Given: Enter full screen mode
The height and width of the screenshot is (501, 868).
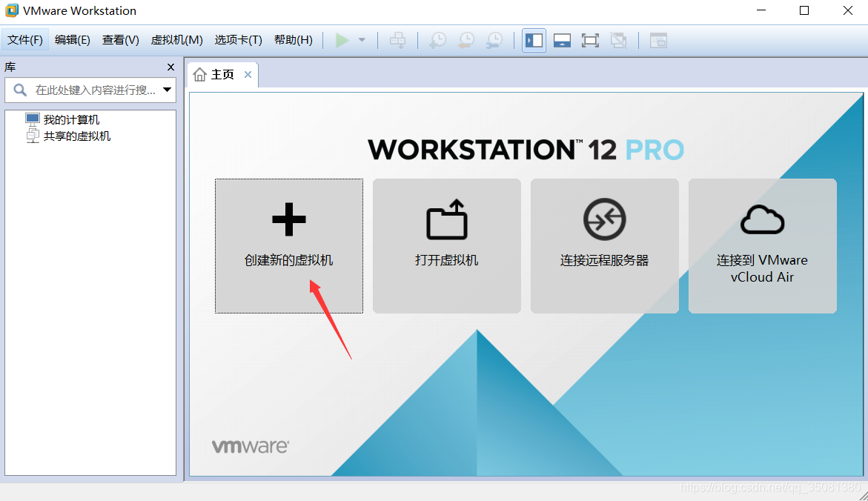Looking at the screenshot, I should pos(590,40).
